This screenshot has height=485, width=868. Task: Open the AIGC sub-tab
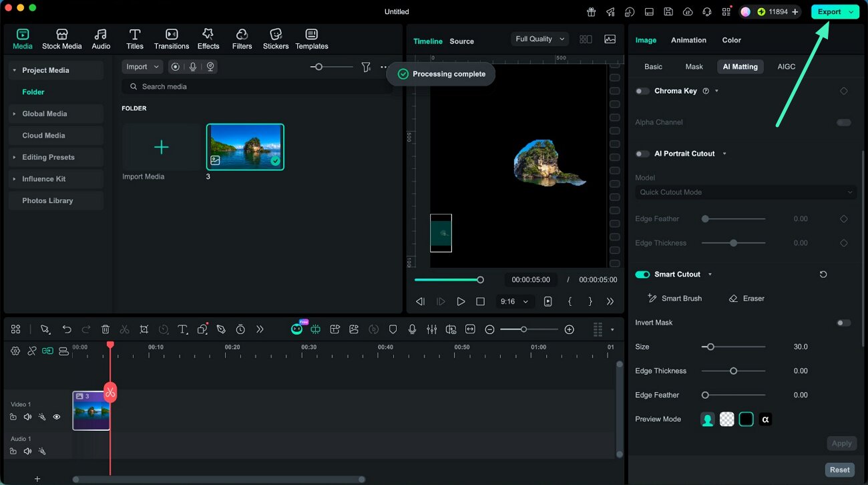787,67
